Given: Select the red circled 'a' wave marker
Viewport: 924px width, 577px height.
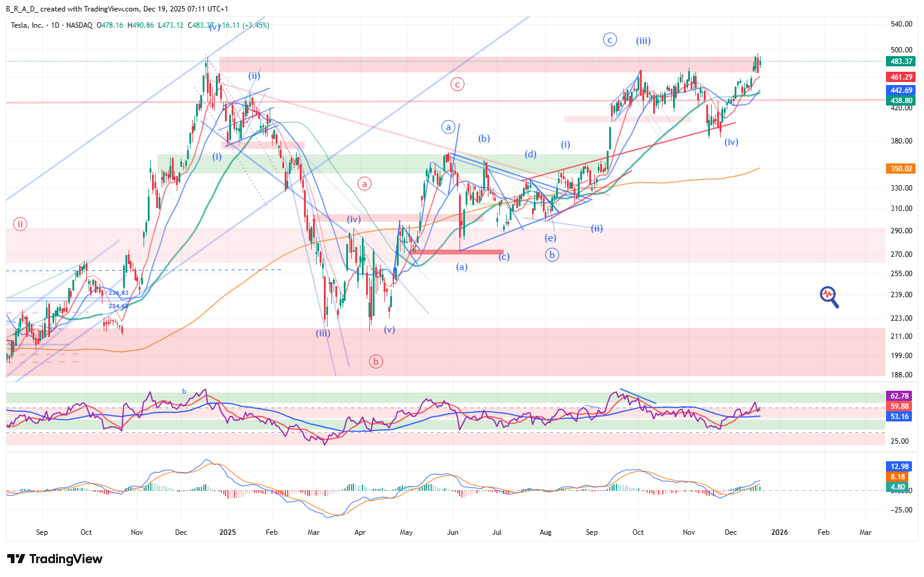Looking at the screenshot, I should (364, 183).
